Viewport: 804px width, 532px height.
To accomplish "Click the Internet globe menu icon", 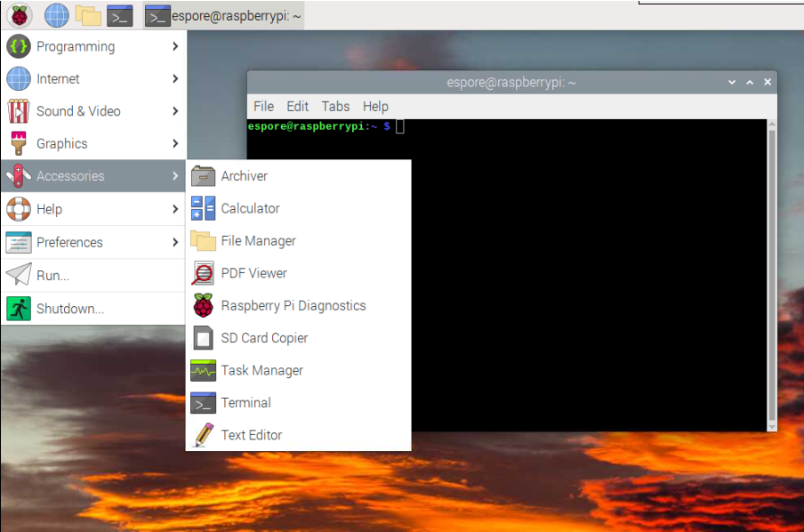I will pos(19,79).
